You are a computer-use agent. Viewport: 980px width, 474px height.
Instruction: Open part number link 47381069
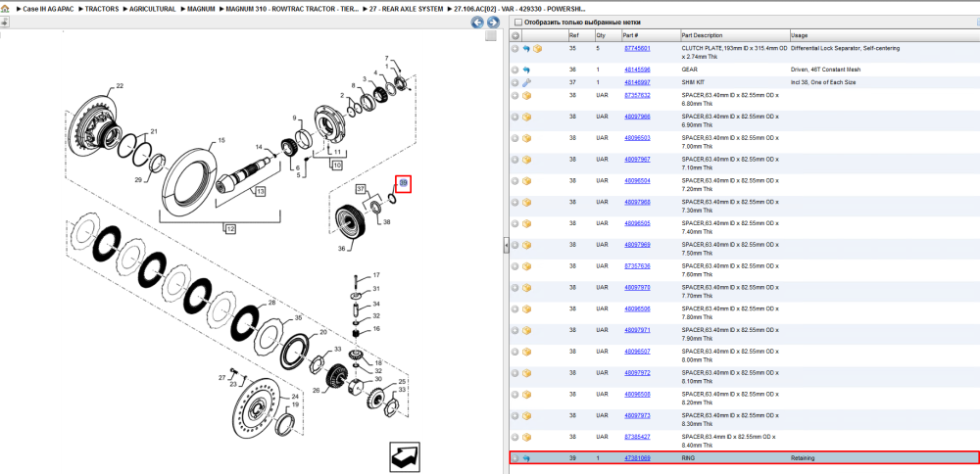point(637,458)
